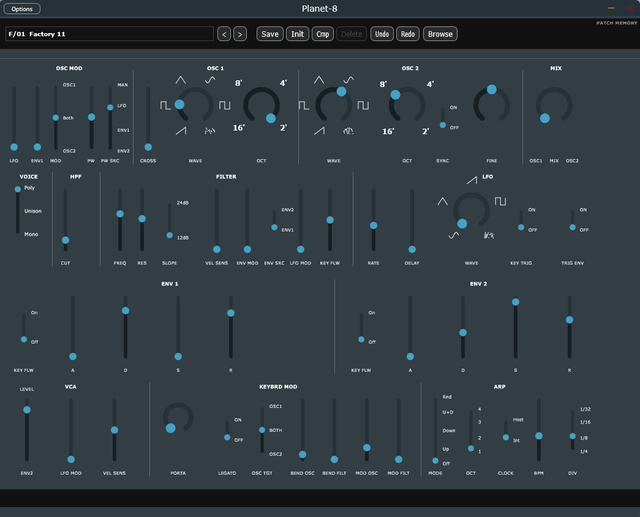
Task: Toggle ARP CLOCK between Host and Int
Action: point(506,430)
